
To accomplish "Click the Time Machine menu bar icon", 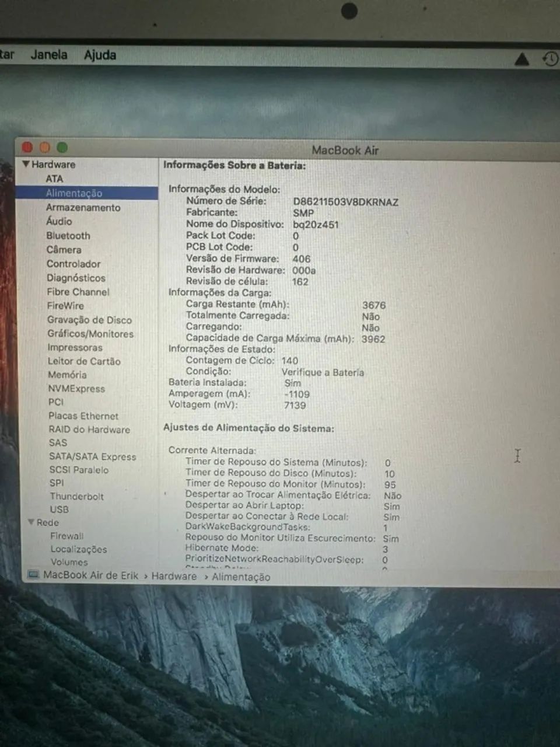I will pyautogui.click(x=551, y=58).
